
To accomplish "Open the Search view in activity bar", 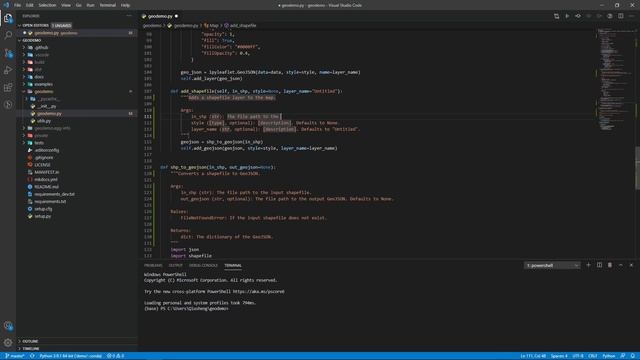I will (x=8, y=35).
